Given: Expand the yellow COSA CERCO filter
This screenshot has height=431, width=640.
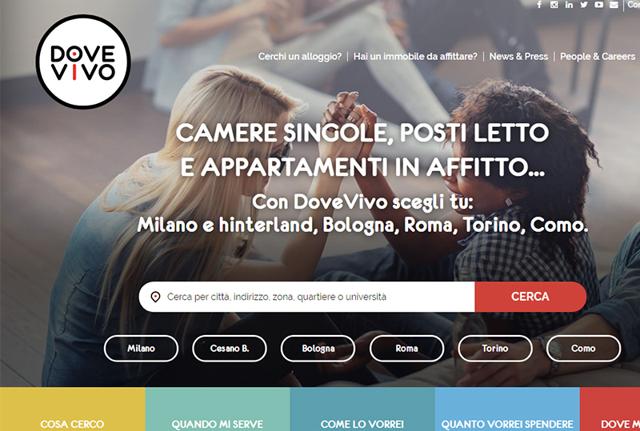Looking at the screenshot, I should point(72,409).
